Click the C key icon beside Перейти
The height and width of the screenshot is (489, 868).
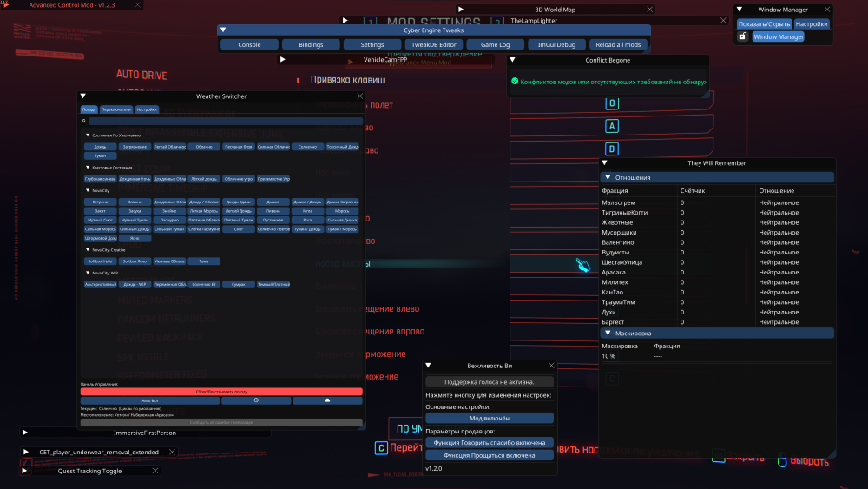(x=381, y=448)
